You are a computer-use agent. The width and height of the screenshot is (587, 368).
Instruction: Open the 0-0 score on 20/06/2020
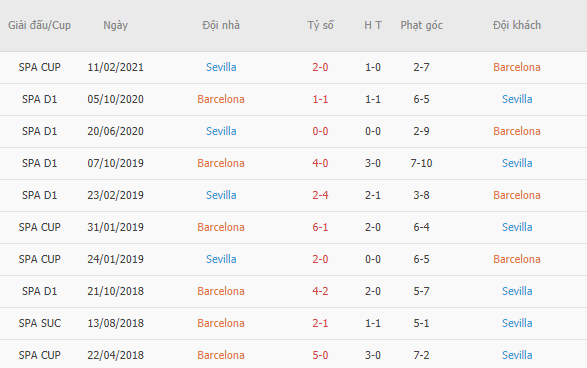point(320,131)
